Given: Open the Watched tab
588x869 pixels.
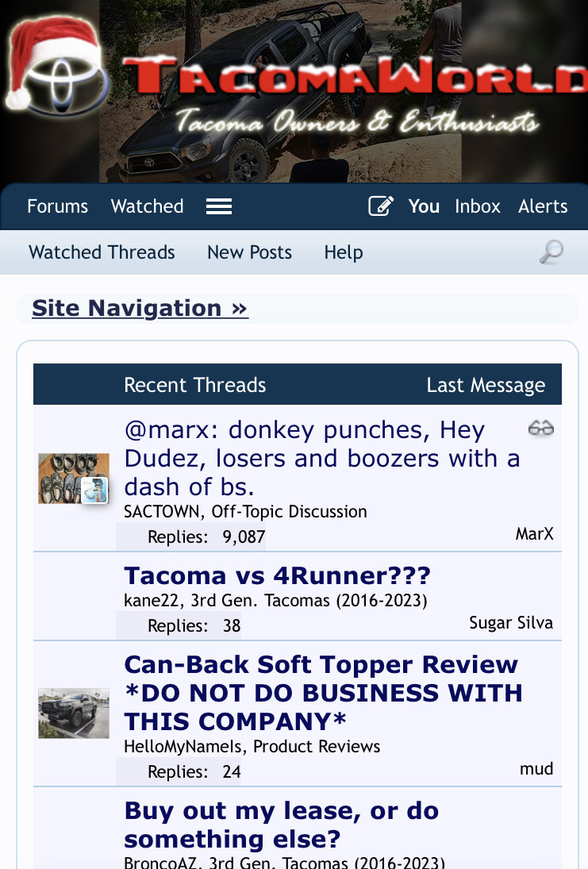Looking at the screenshot, I should (x=147, y=206).
